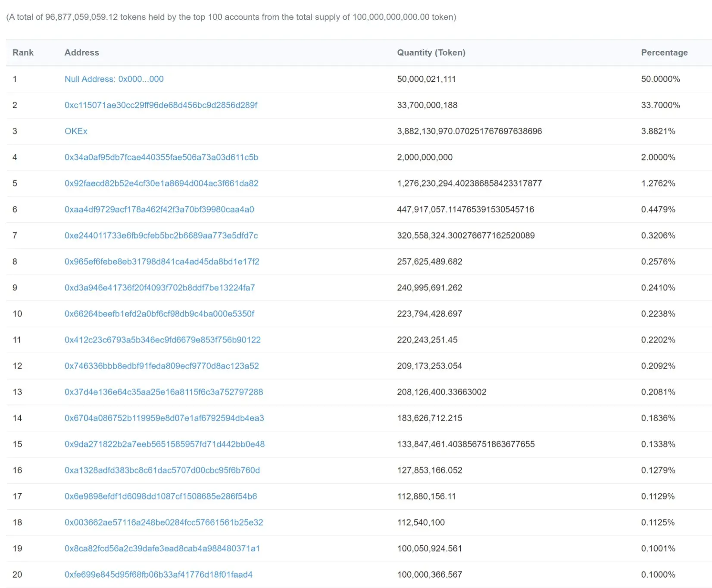The width and height of the screenshot is (712, 588).
Task: Click the 0.2410% percentage value
Action: 658,287
